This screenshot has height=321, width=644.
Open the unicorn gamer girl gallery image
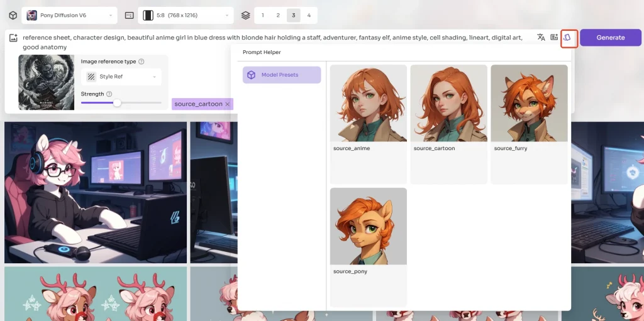[x=96, y=192]
